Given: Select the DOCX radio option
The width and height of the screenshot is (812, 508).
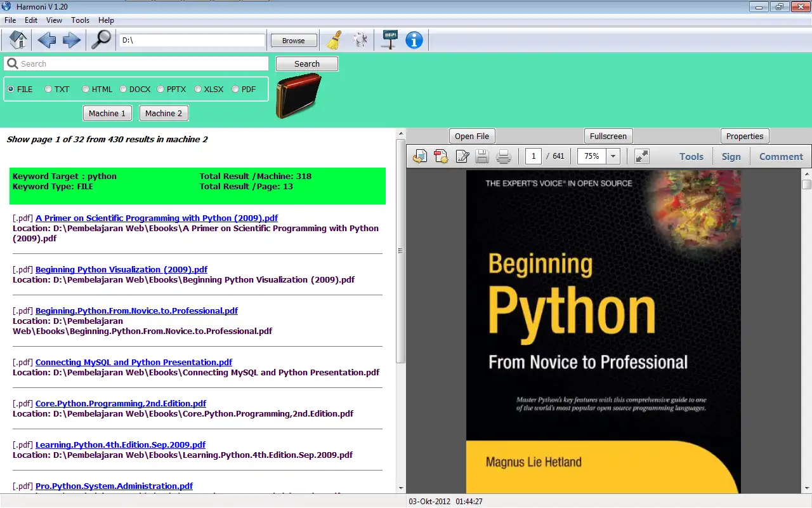Looking at the screenshot, I should (134, 90).
